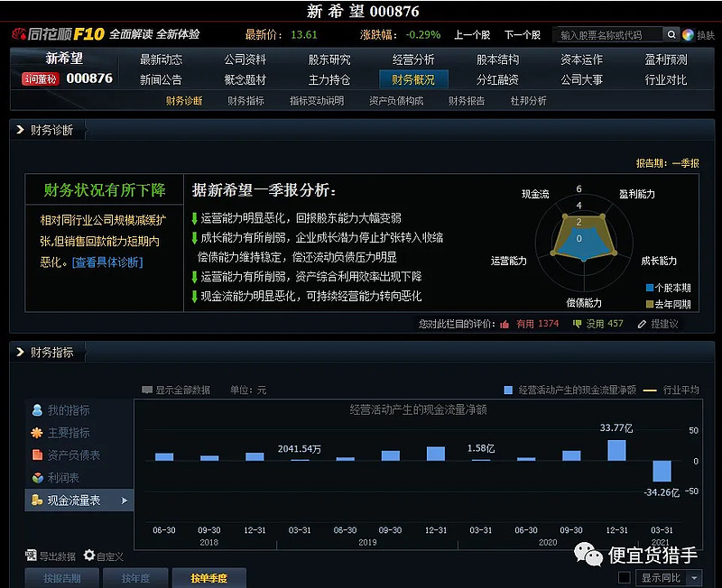The width and height of the screenshot is (722, 588).
Task: Open the 行业对比 tab
Action: 666,79
